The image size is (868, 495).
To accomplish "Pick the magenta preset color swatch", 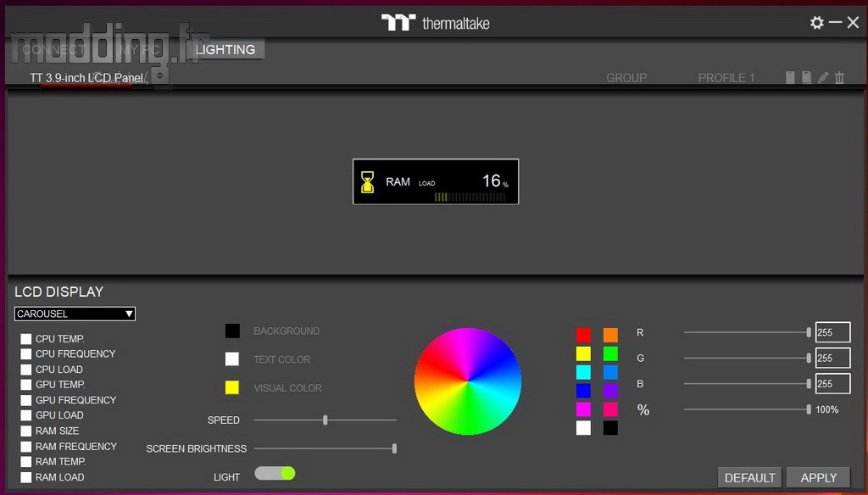I will 583,409.
